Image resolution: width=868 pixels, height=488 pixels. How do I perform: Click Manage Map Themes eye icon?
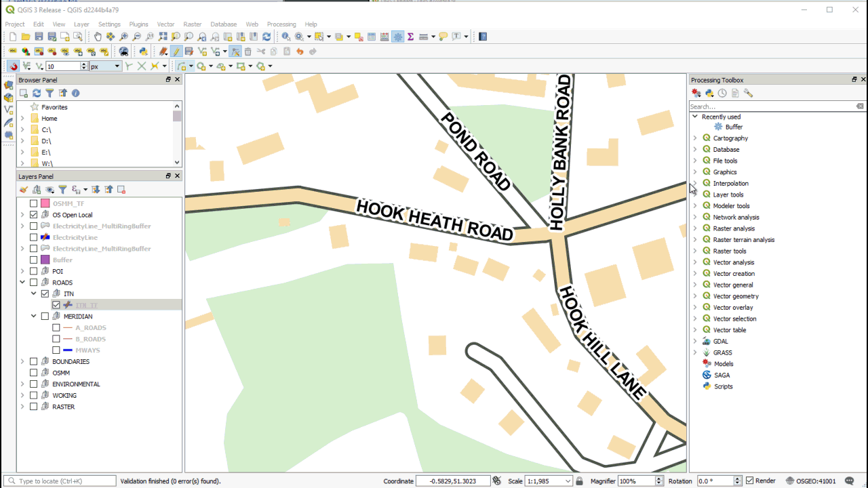[x=50, y=190]
